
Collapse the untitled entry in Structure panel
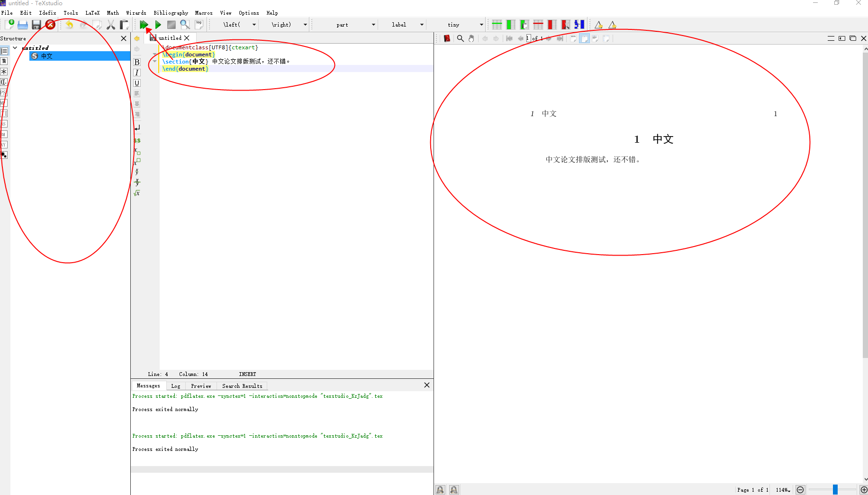coord(15,47)
